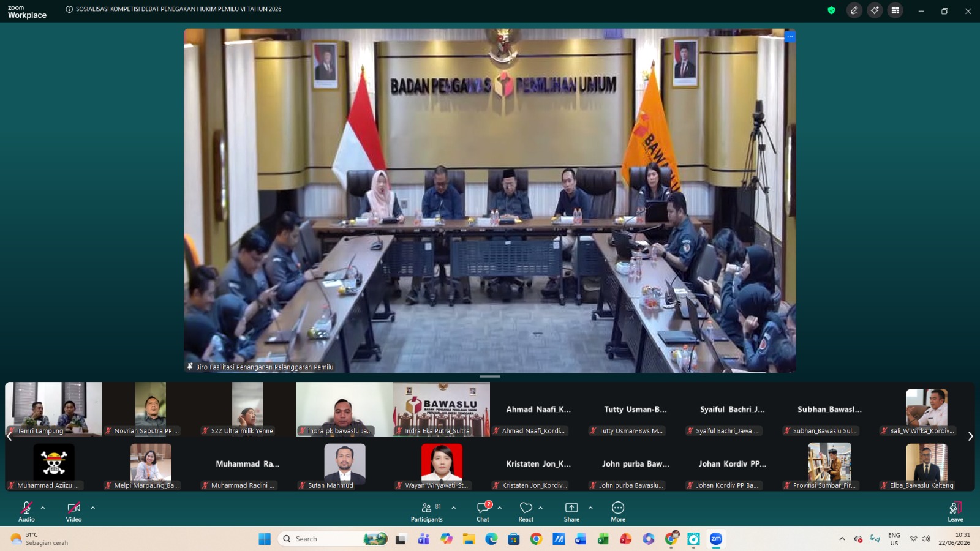Screen dimensions: 980x551
Task: Open Task View on the taskbar
Action: (401, 539)
